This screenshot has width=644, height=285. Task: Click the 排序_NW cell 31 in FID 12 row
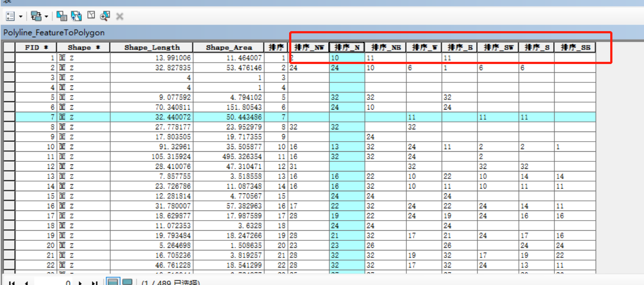click(309, 167)
